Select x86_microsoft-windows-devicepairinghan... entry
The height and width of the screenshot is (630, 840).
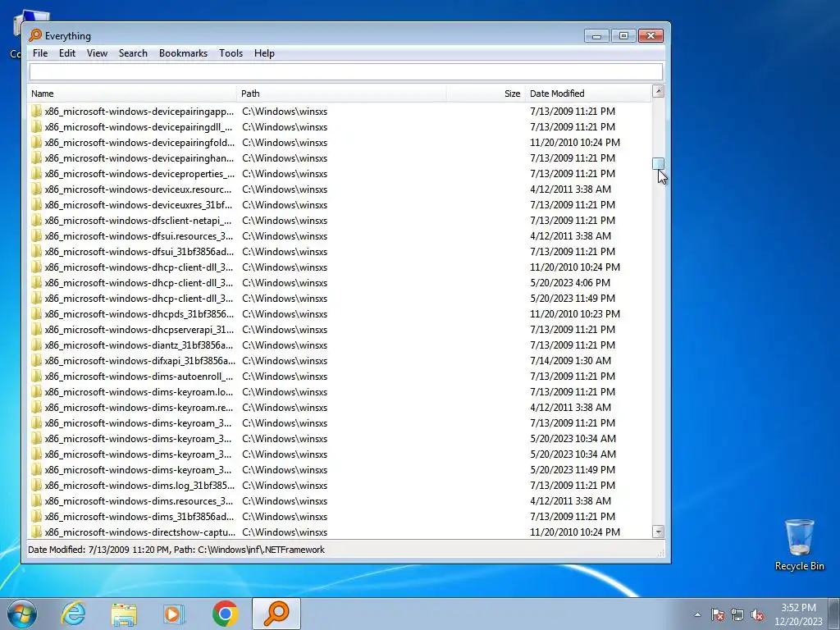click(139, 158)
